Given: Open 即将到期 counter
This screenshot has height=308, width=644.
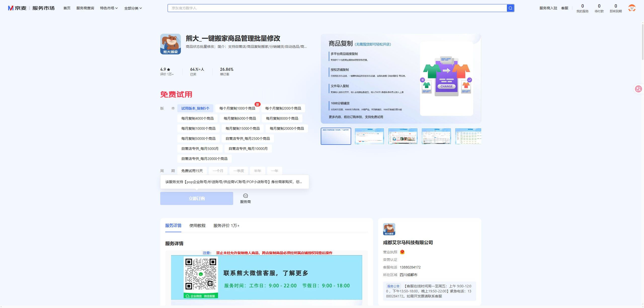Looking at the screenshot, I should [x=616, y=8].
